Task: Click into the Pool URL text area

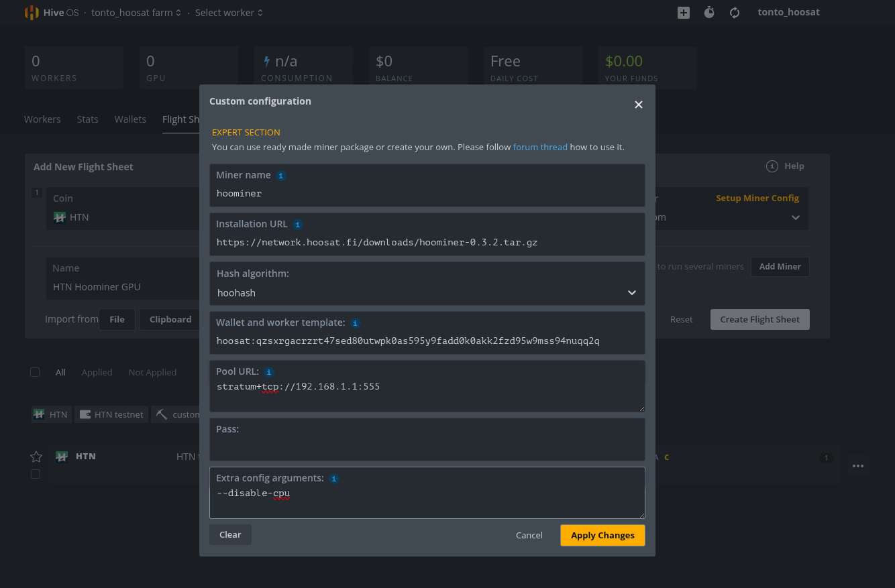Action: pyautogui.click(x=427, y=386)
